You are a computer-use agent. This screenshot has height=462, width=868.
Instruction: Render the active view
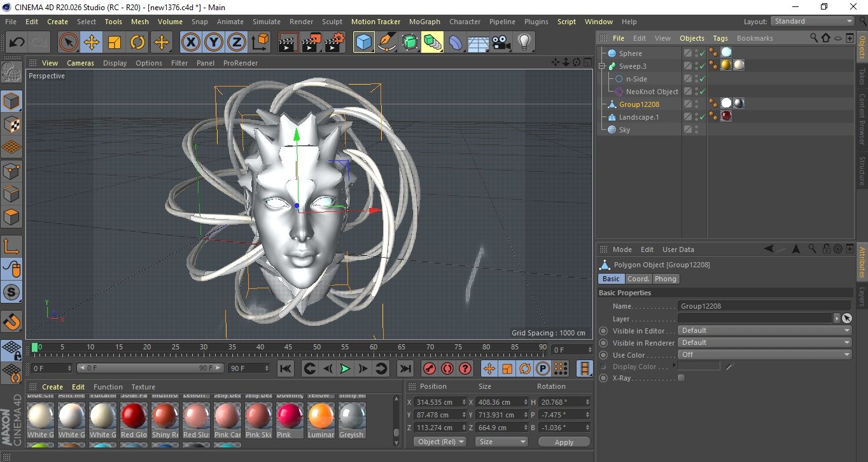pos(288,43)
